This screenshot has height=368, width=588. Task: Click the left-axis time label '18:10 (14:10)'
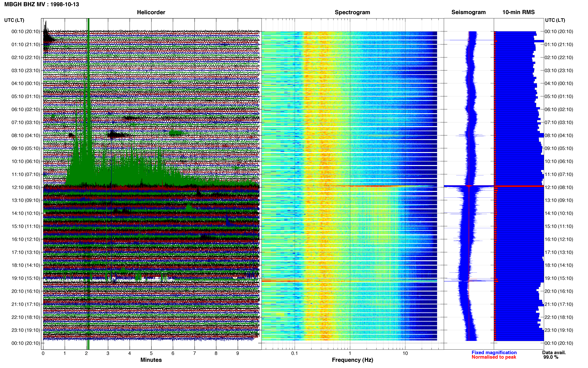tap(26, 265)
